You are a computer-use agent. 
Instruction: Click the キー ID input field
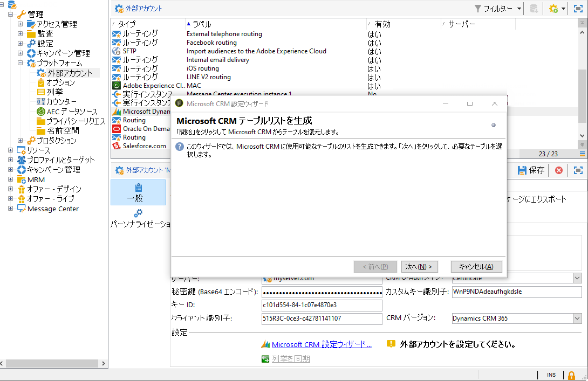point(322,306)
